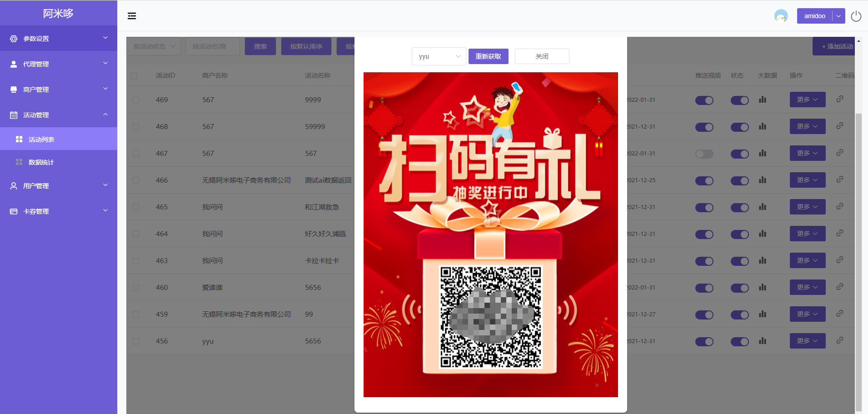Click QR code link icon for row 466
The width and height of the screenshot is (868, 414).
[840, 180]
